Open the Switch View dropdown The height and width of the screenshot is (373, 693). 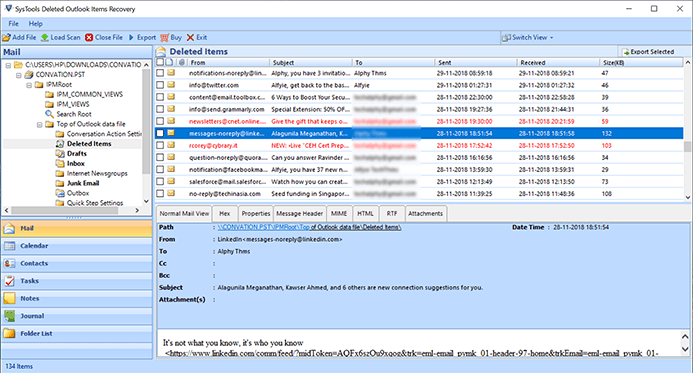pos(528,38)
